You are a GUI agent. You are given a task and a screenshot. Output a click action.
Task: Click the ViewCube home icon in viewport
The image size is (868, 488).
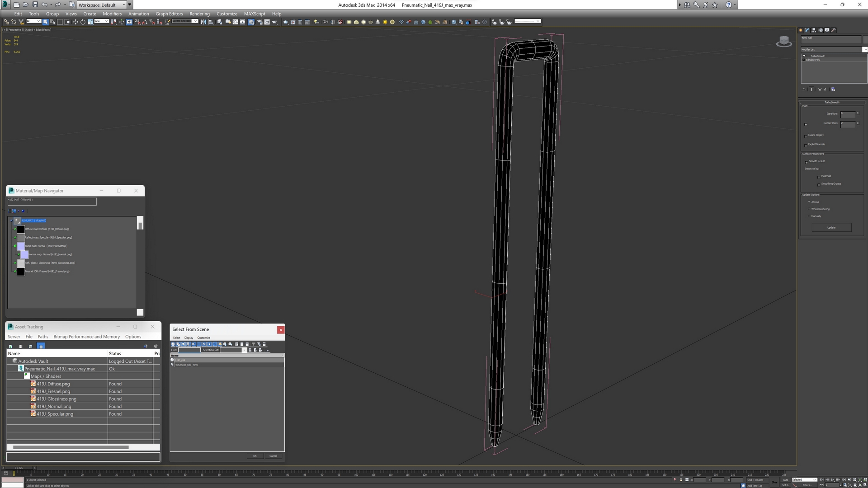pyautogui.click(x=784, y=42)
